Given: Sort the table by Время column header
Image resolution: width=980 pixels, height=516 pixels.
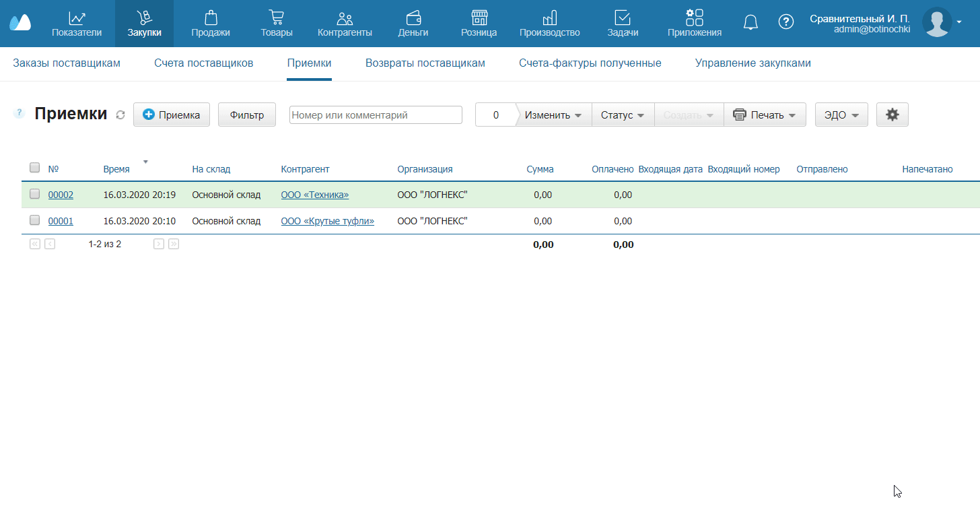Looking at the screenshot, I should [116, 169].
